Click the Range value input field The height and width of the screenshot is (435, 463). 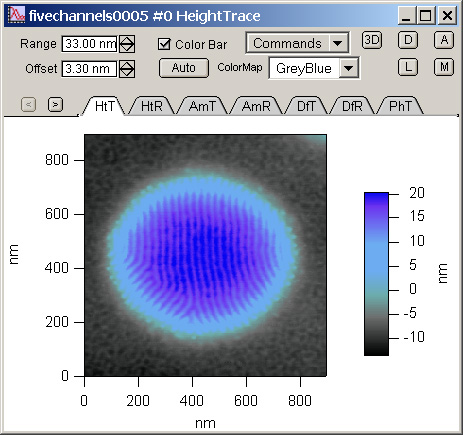coord(89,44)
